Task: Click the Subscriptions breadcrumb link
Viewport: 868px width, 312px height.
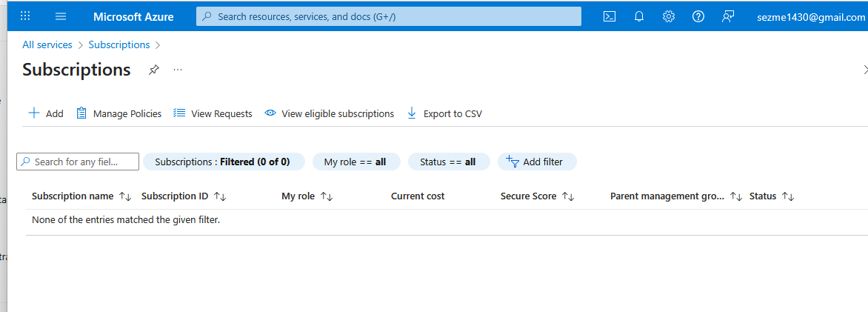Action: coord(119,45)
